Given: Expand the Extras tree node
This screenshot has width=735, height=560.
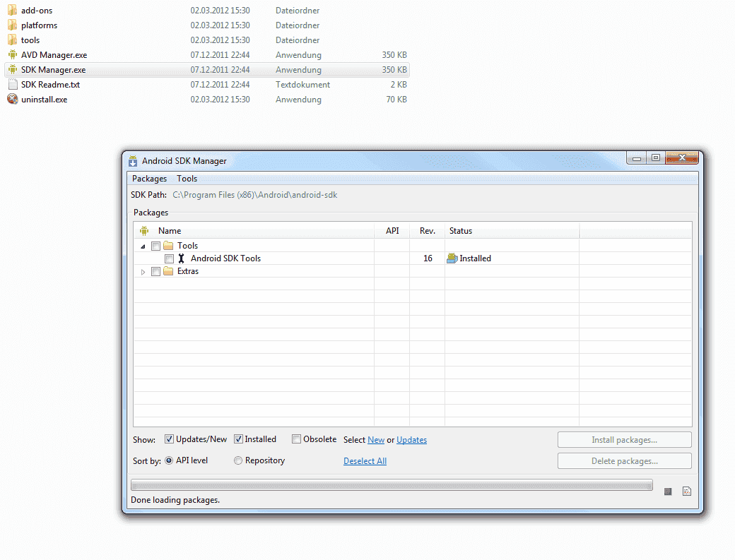Looking at the screenshot, I should (x=143, y=272).
